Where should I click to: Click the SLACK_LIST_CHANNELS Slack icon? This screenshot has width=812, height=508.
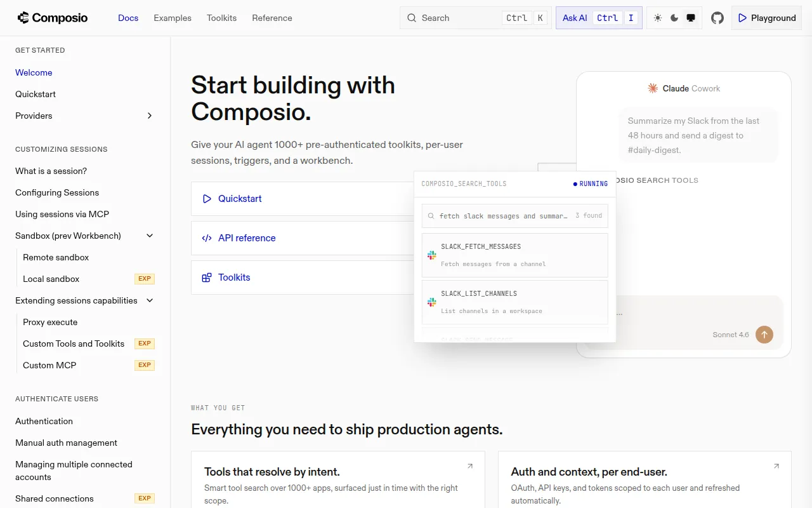(432, 302)
